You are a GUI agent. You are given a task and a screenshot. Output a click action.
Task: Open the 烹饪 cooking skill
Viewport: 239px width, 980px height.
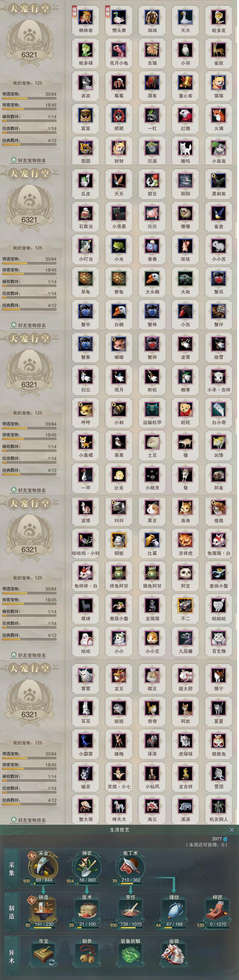[131, 910]
